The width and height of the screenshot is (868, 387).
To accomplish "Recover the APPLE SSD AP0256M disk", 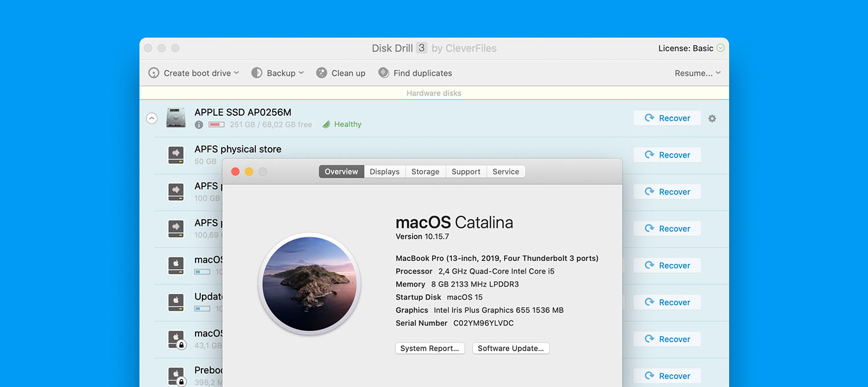I will [667, 118].
